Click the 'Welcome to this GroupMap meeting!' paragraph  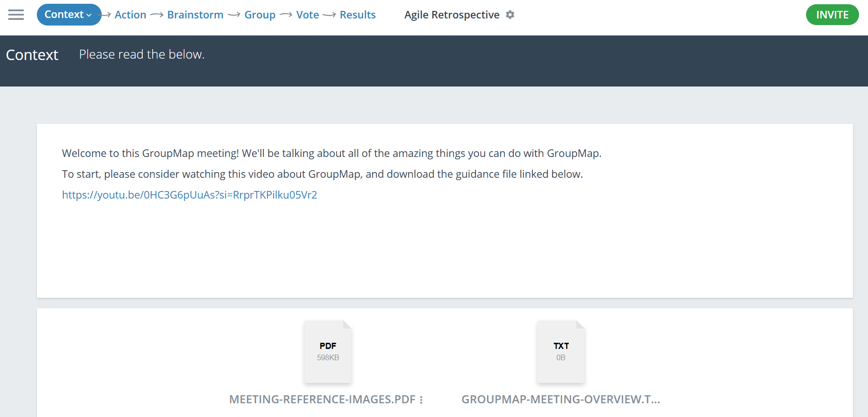pos(332,153)
